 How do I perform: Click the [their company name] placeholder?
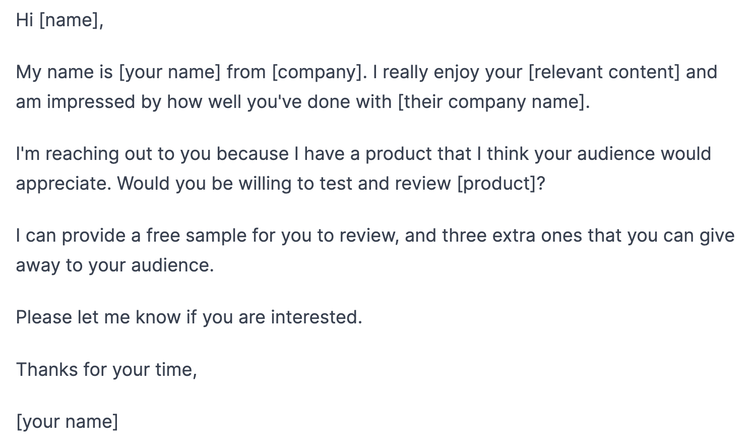tap(494, 102)
